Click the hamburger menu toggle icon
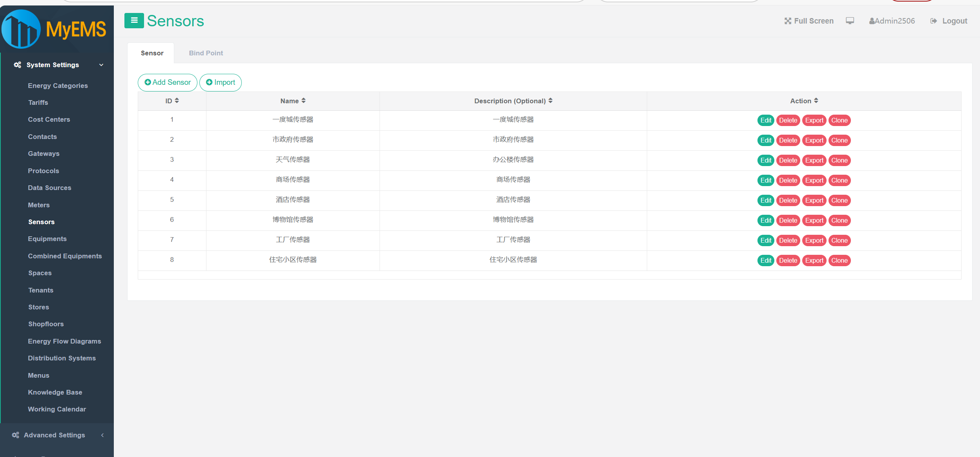 (x=134, y=20)
